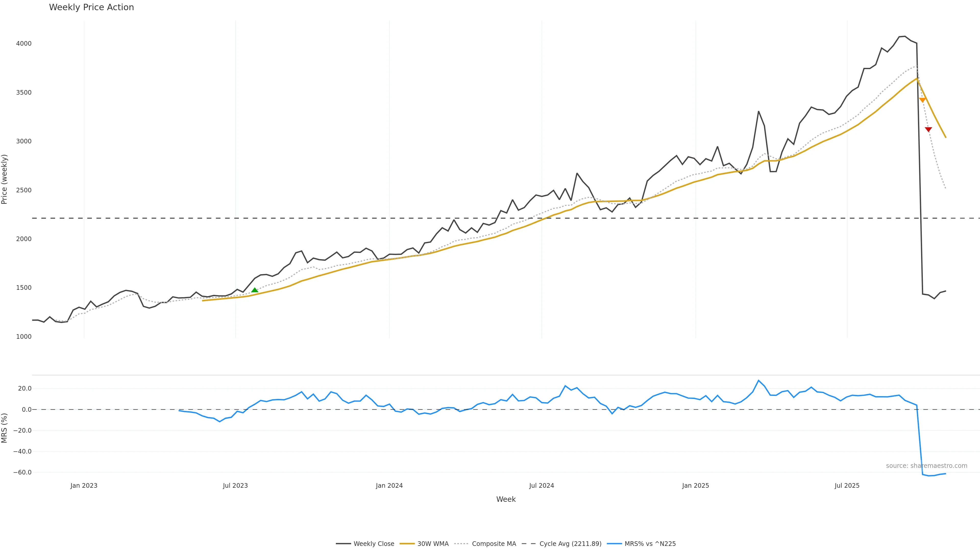Click the green upward triangle buy marker

coord(254,290)
